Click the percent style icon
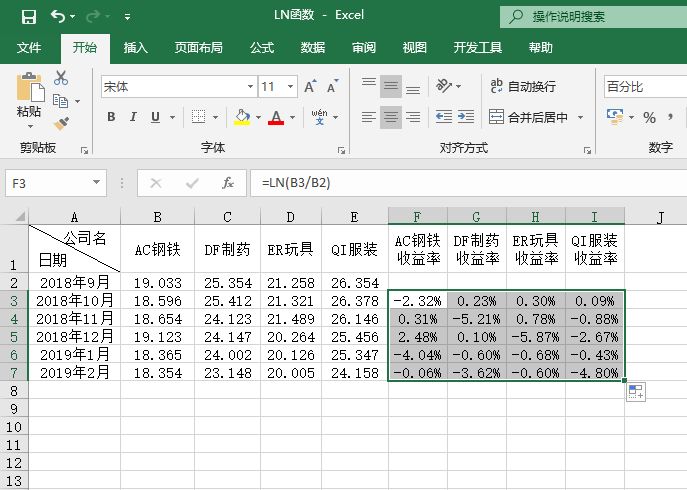Viewport: 687px width, 490px height. [x=649, y=118]
